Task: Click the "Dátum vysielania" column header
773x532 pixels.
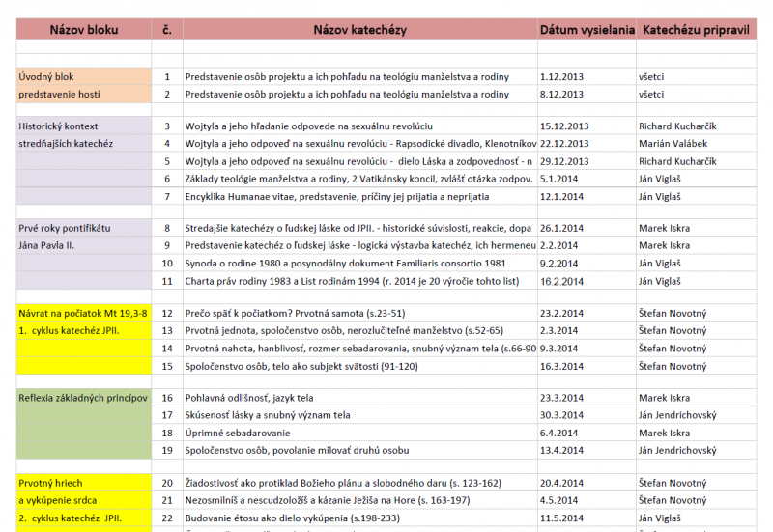Action: coord(587,29)
